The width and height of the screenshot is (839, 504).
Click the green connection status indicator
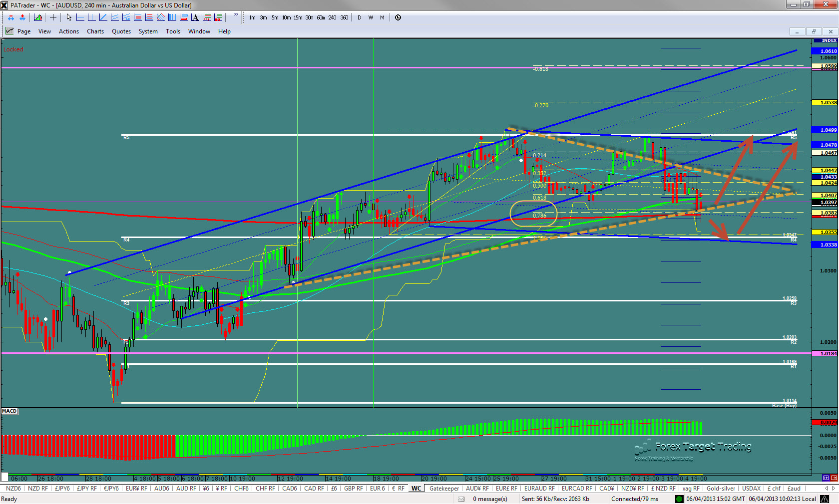679,499
